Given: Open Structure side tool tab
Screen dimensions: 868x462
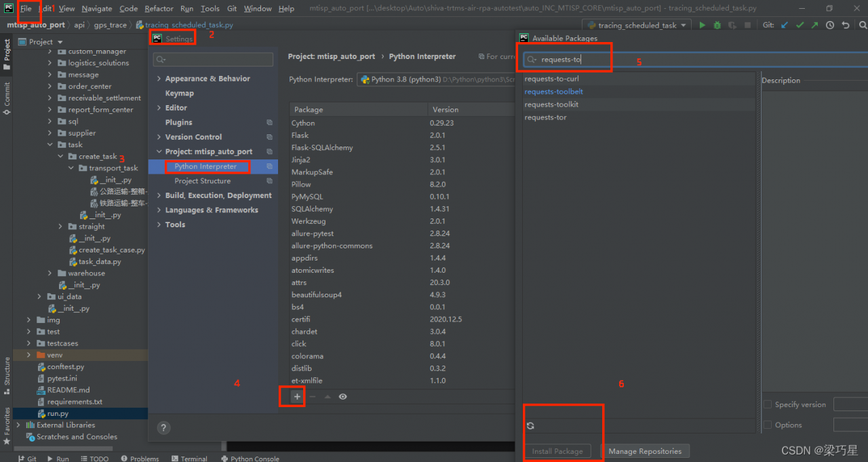Looking at the screenshot, I should coord(7,375).
